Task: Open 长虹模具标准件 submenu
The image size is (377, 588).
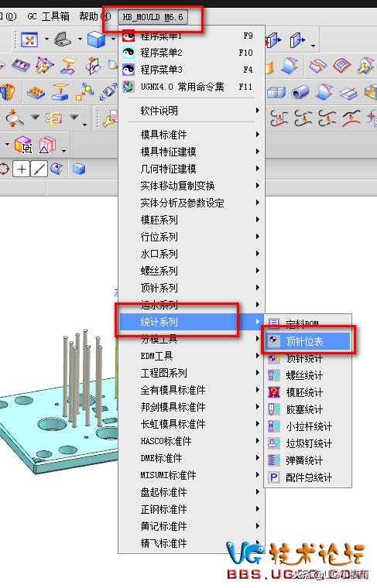Action: pos(192,424)
